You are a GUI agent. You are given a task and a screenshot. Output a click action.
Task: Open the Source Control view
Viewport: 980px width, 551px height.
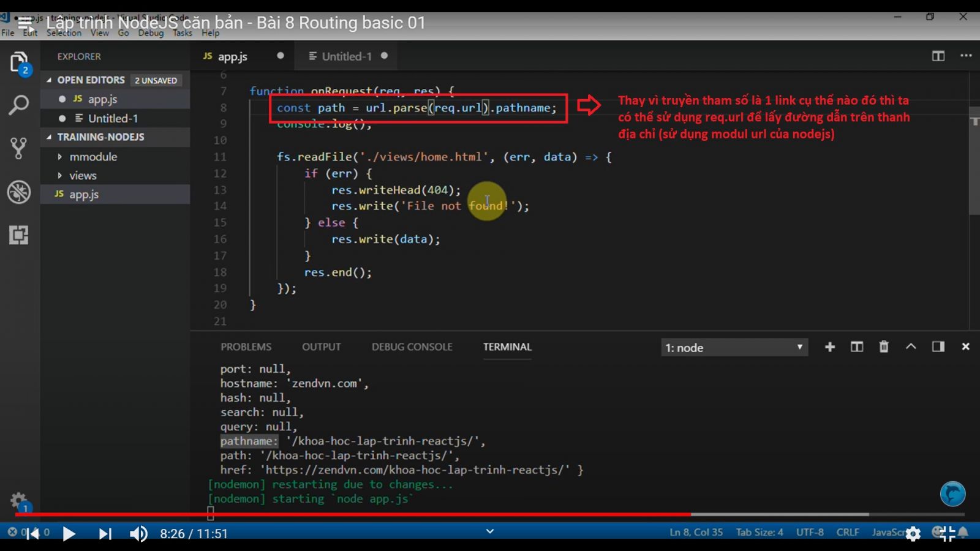point(19,148)
